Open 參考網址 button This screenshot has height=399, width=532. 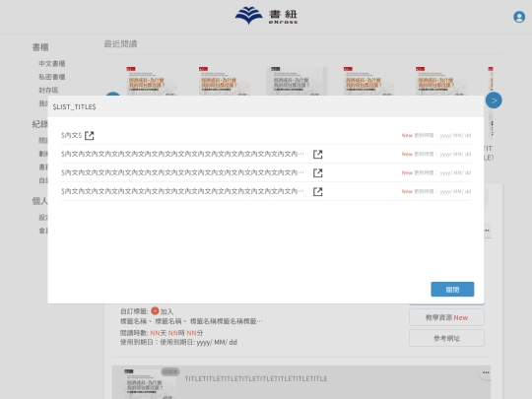pos(446,338)
